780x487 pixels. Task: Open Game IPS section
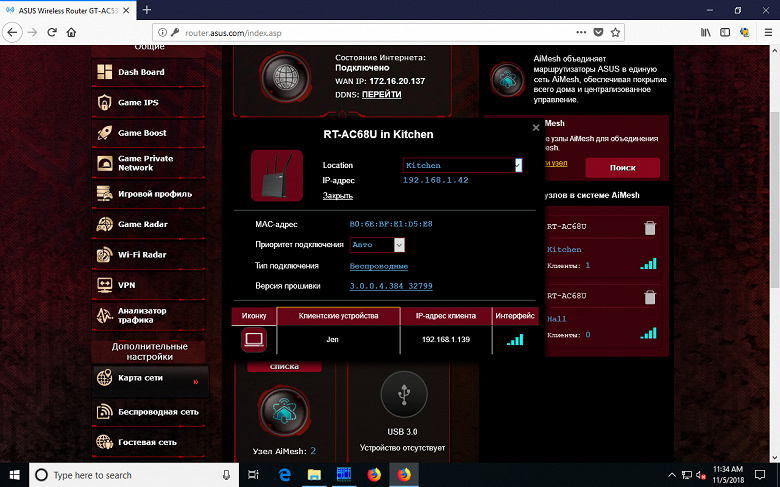click(148, 102)
